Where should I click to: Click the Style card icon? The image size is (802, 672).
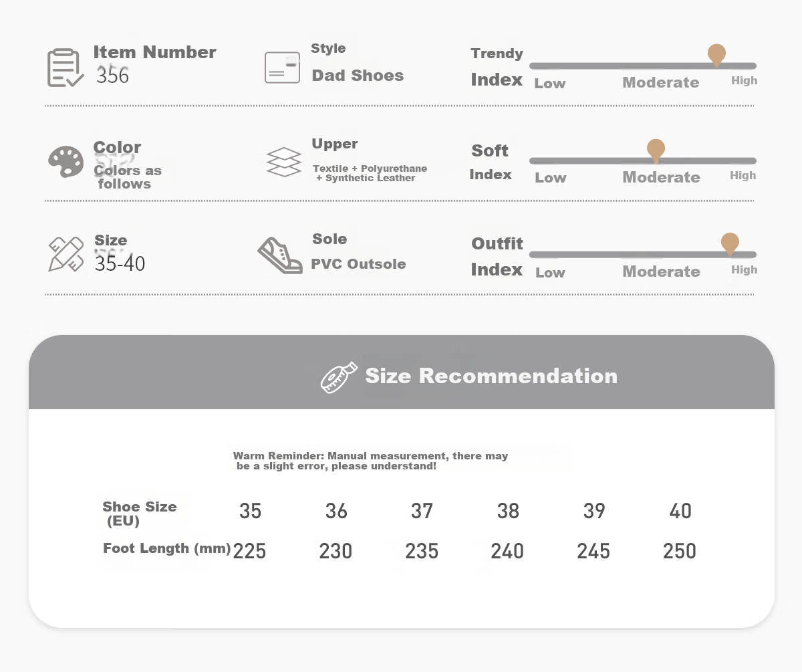click(283, 68)
